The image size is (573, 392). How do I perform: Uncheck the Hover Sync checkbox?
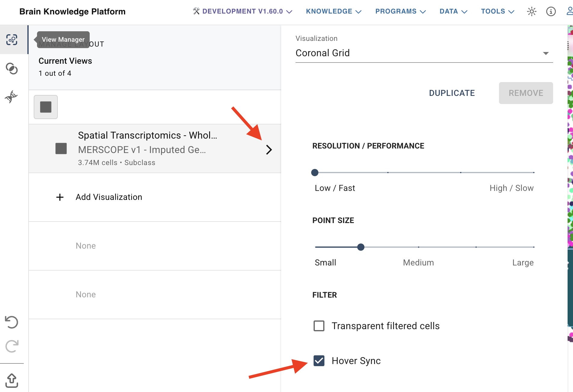(x=319, y=361)
